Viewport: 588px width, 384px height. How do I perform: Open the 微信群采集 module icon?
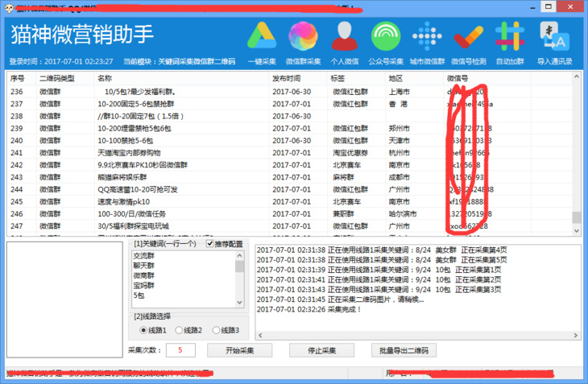point(303,43)
